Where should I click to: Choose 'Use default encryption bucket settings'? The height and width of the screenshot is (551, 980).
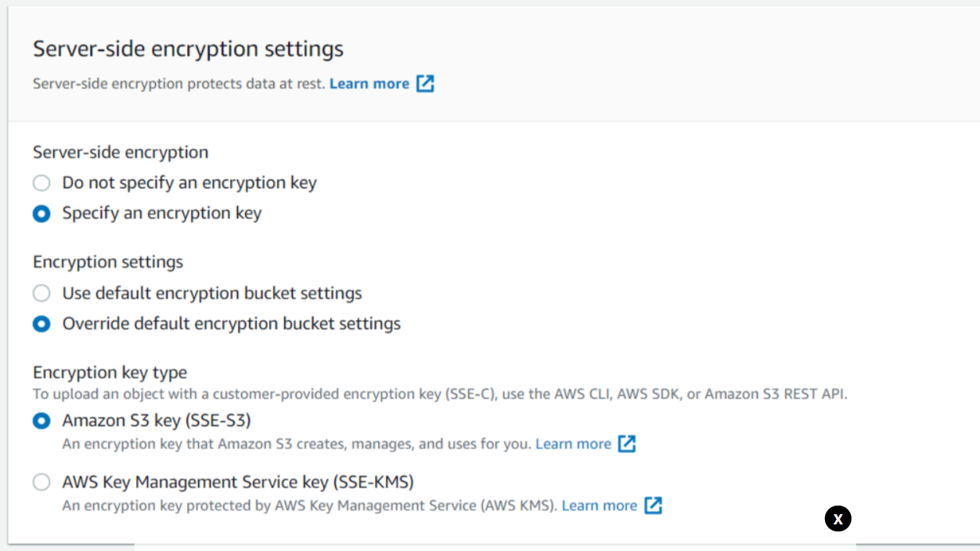tap(41, 294)
